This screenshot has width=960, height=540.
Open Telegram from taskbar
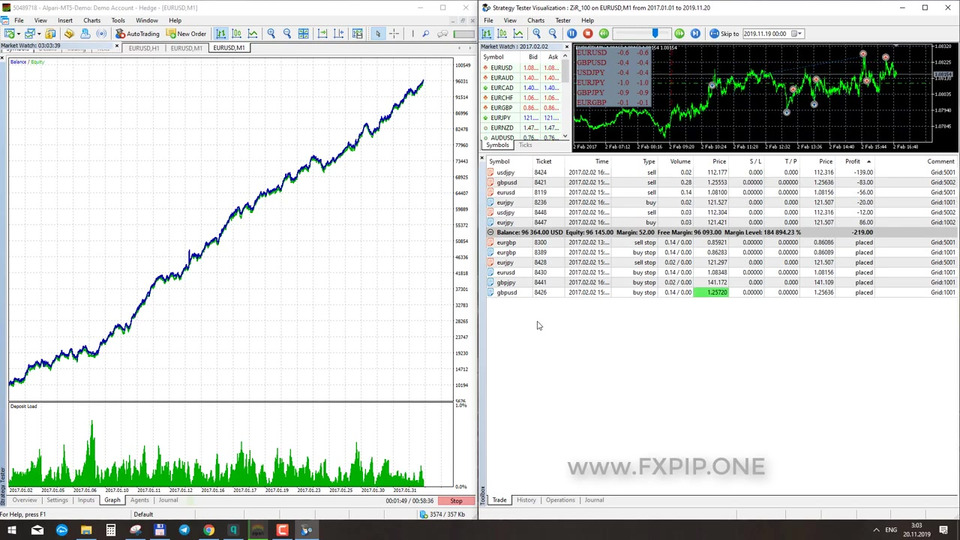click(184, 530)
